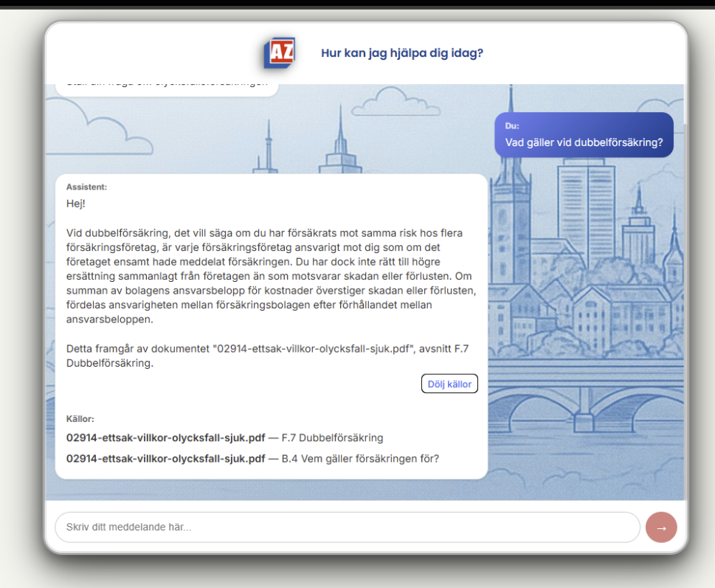This screenshot has width=715, height=588.
Task: Click the assistant's main answer paragraph
Action: (271, 277)
